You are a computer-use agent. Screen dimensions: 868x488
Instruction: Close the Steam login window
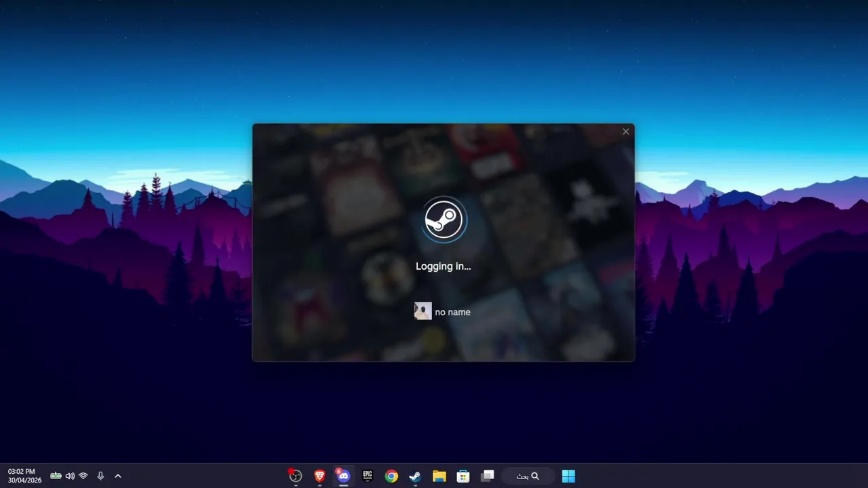pyautogui.click(x=626, y=131)
